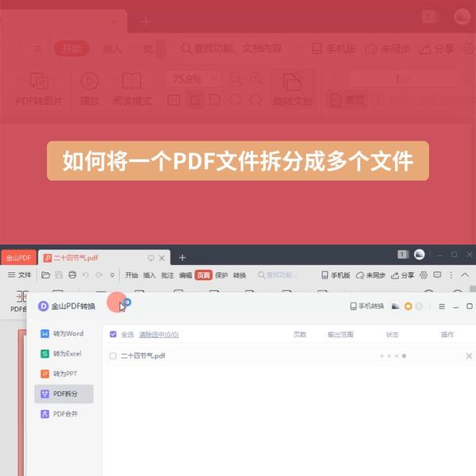
Task: Switch to the 批注 ribbon tab
Action: (x=167, y=275)
